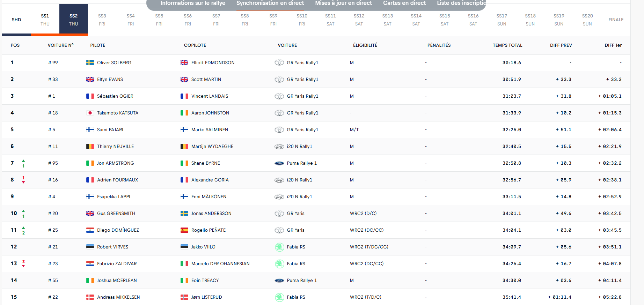Switch to the SS3 FRI stage tab
644x305 pixels.
(102, 20)
